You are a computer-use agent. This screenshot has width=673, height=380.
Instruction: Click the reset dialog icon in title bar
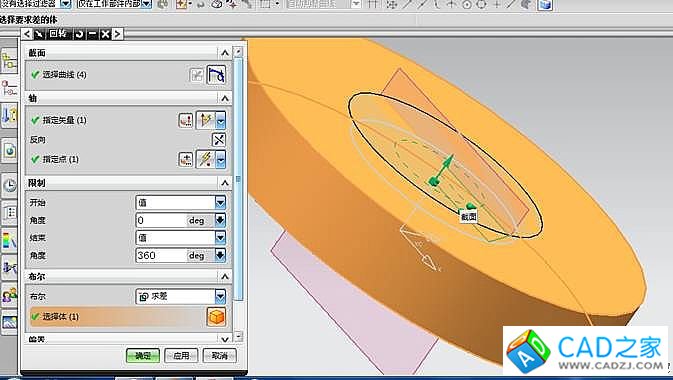tap(79, 34)
